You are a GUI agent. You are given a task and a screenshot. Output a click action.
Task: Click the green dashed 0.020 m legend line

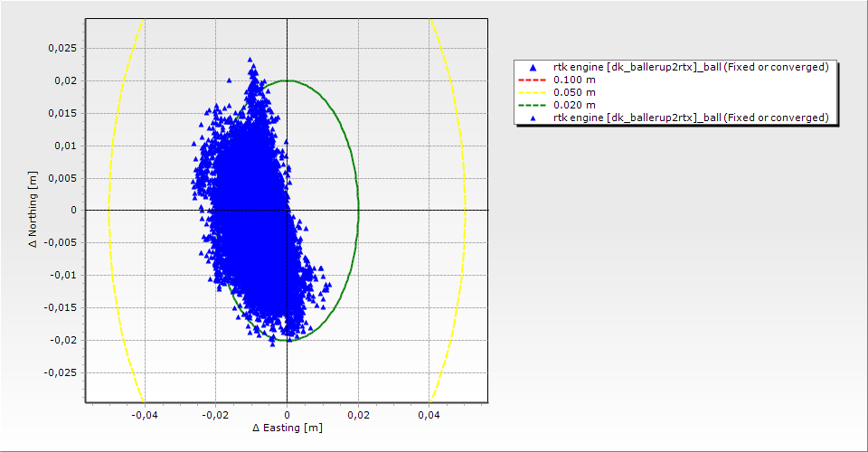point(532,105)
